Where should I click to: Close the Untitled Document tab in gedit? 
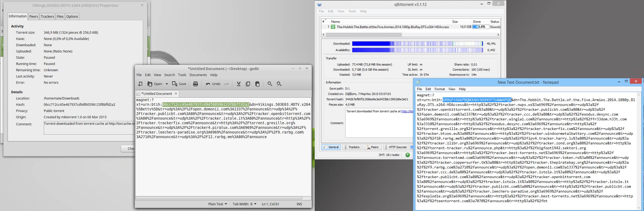coord(176,94)
